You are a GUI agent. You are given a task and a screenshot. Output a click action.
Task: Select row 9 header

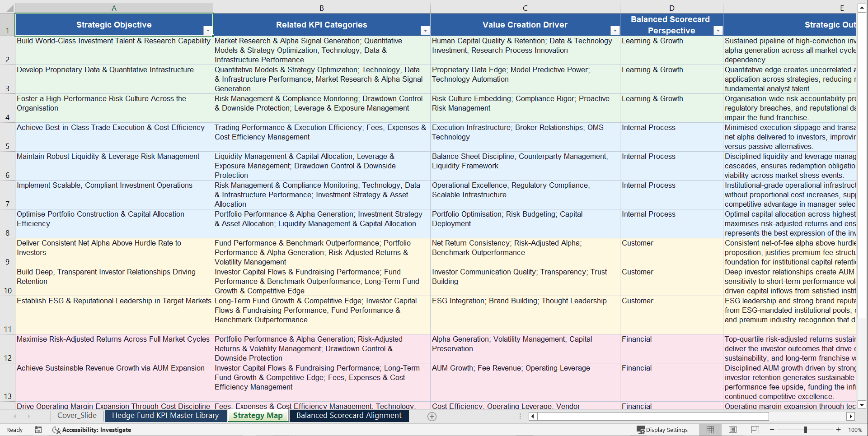(8, 253)
